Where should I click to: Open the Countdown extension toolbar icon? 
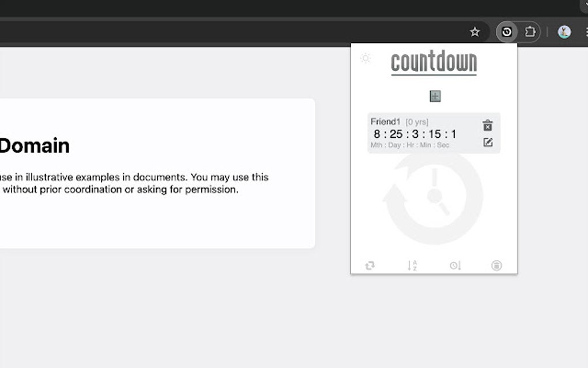pos(507,32)
